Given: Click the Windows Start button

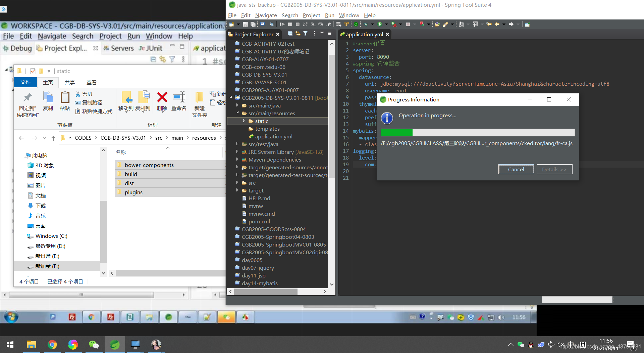Looking at the screenshot, I should click(x=10, y=345).
